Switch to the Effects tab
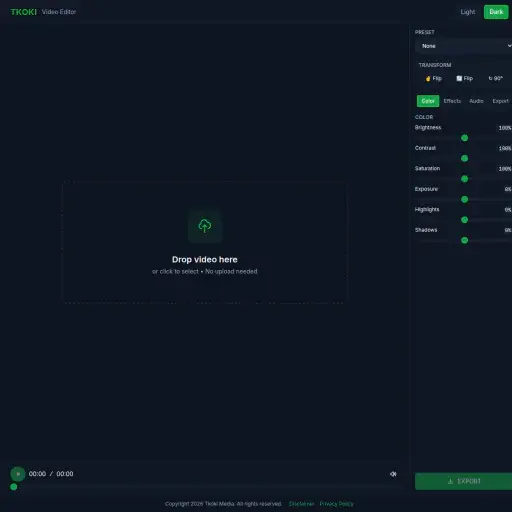This screenshot has height=512, width=512. 452,101
